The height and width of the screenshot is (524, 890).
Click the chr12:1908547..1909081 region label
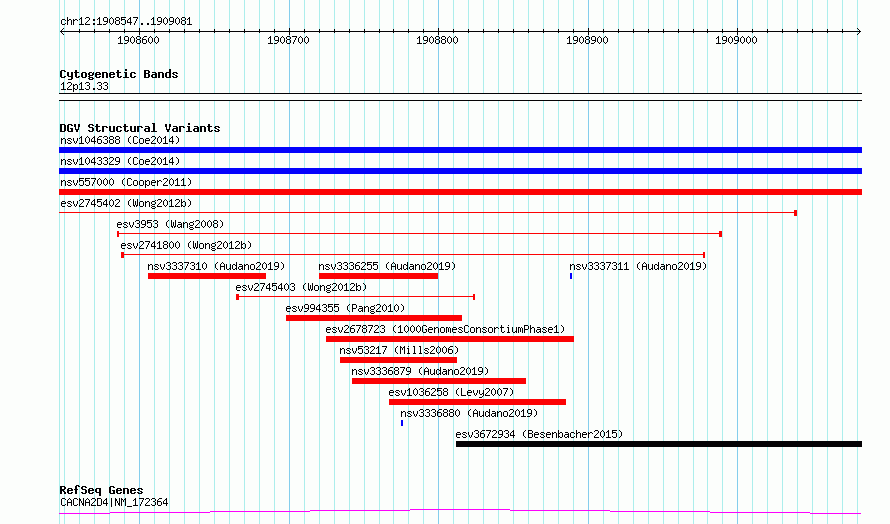126,22
